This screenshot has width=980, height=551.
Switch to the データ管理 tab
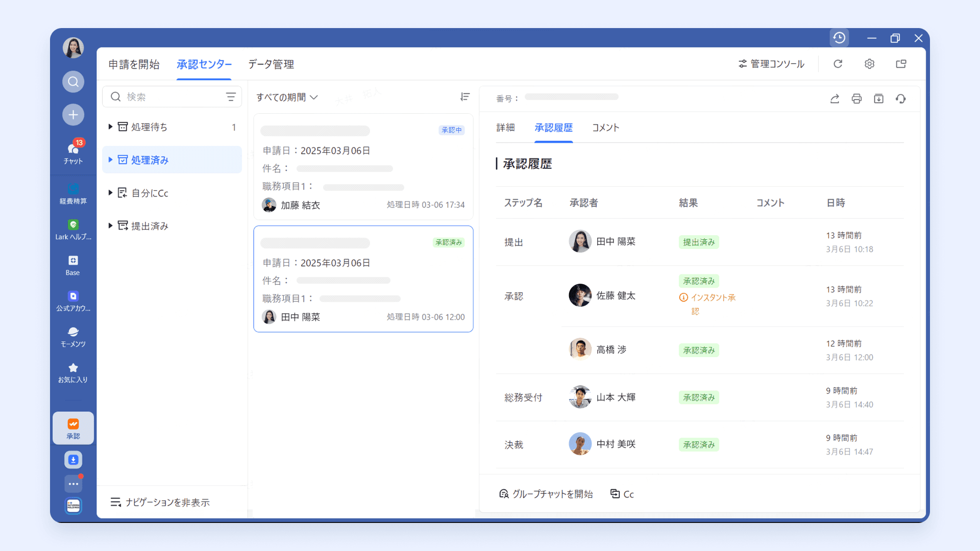(x=271, y=64)
